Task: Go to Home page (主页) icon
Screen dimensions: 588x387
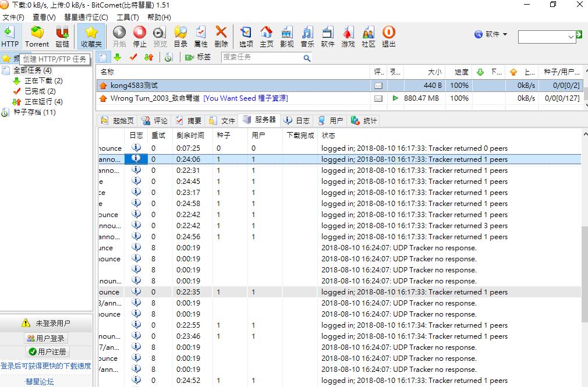Action: click(266, 37)
